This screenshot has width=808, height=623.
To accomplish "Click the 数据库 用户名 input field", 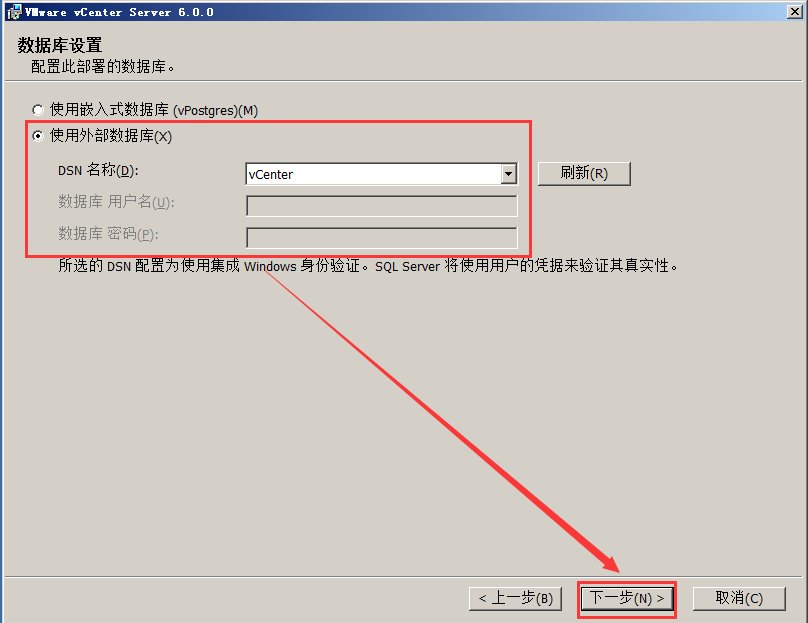I will [382, 206].
